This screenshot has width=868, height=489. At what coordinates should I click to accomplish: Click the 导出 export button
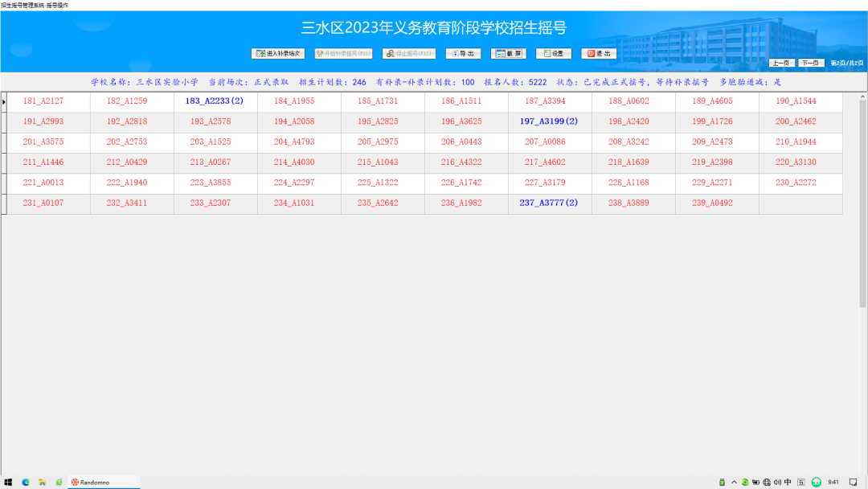[x=464, y=54]
